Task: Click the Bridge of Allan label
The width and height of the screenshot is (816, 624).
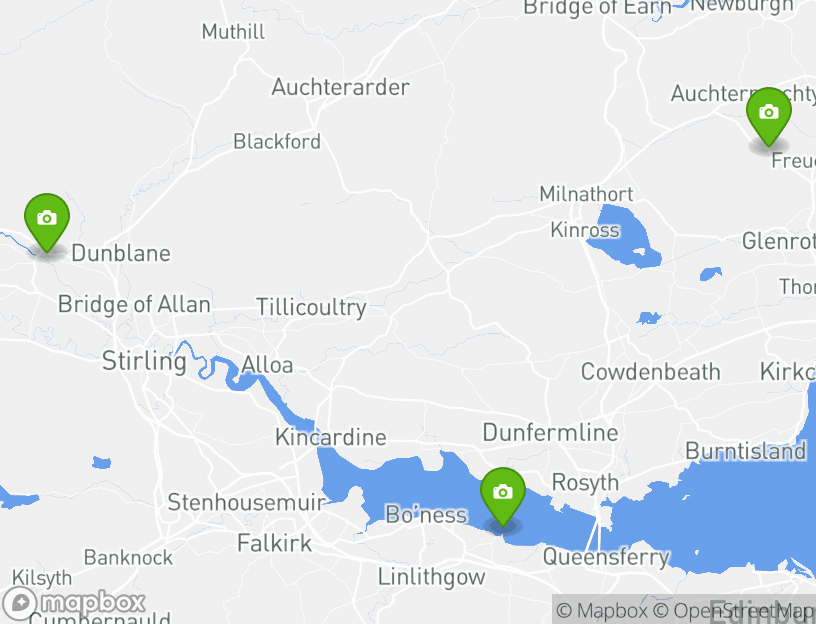Action: (134, 304)
